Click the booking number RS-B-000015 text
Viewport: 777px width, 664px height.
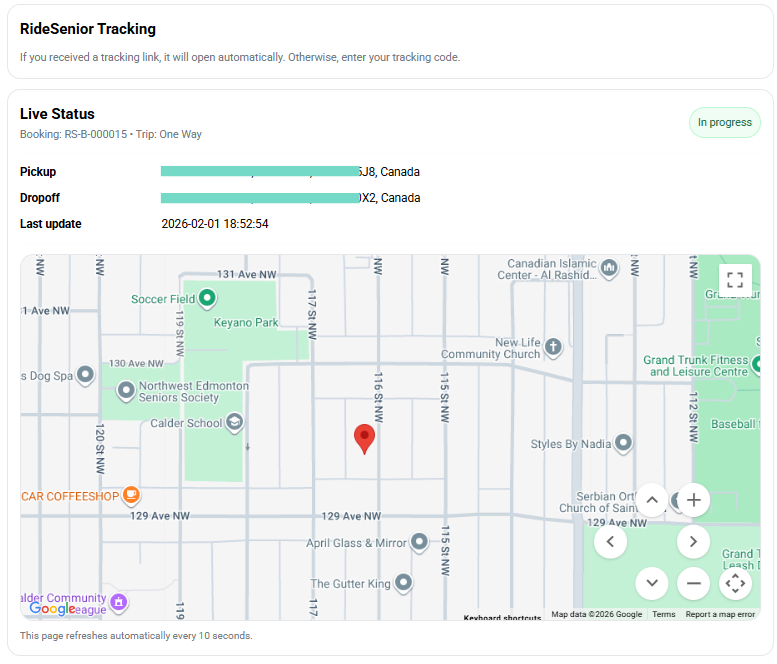[96, 134]
